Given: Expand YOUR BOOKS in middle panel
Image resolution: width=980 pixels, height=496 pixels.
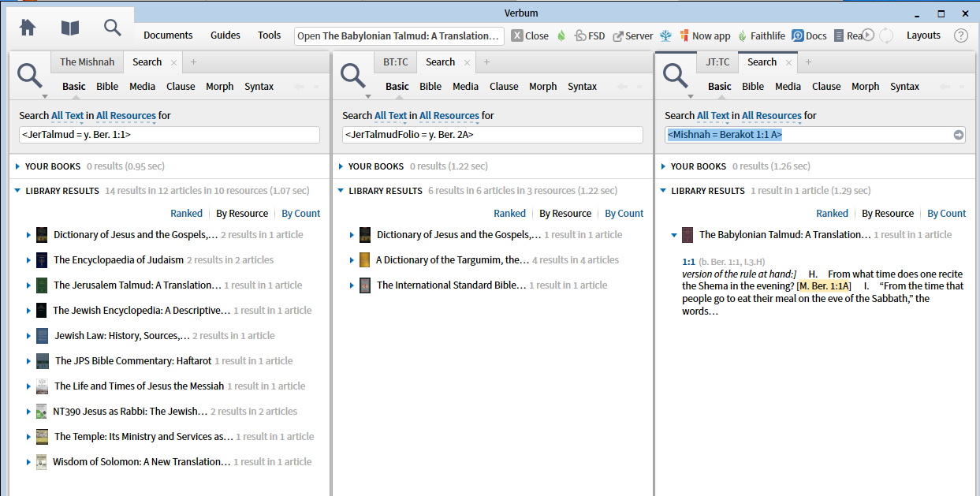Looking at the screenshot, I should click(x=341, y=166).
